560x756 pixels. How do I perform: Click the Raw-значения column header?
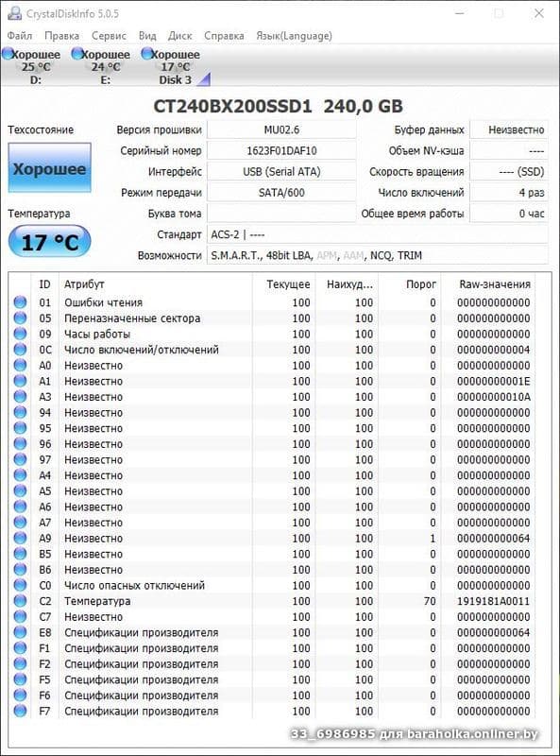(x=487, y=284)
